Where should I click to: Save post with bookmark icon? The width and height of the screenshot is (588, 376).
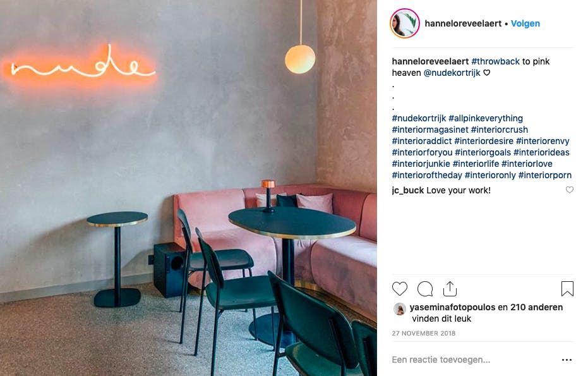(x=567, y=289)
